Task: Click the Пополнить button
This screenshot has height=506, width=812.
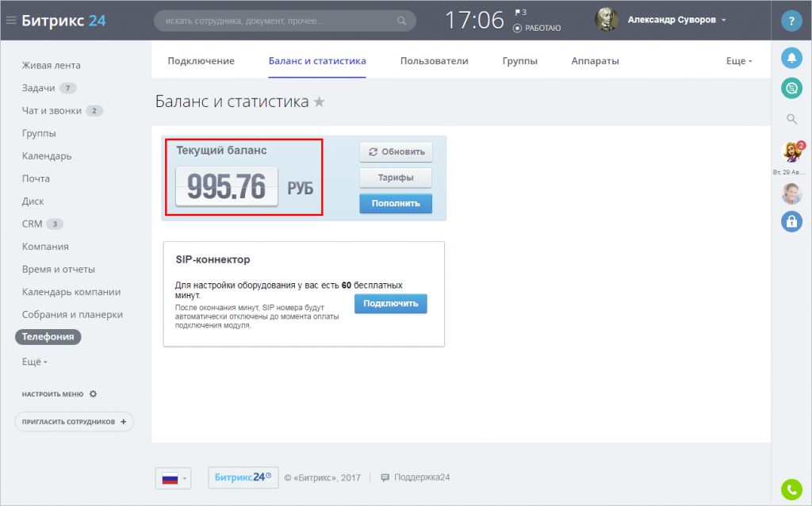Action: pyautogui.click(x=396, y=204)
